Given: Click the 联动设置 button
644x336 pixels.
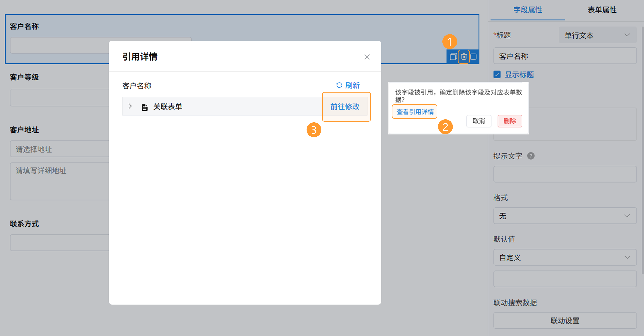Looking at the screenshot, I should [565, 321].
